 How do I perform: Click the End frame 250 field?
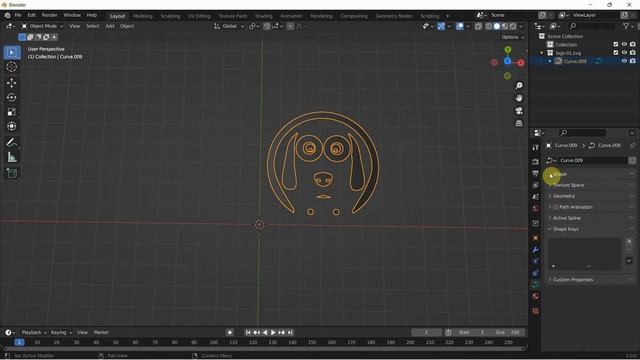(x=508, y=333)
